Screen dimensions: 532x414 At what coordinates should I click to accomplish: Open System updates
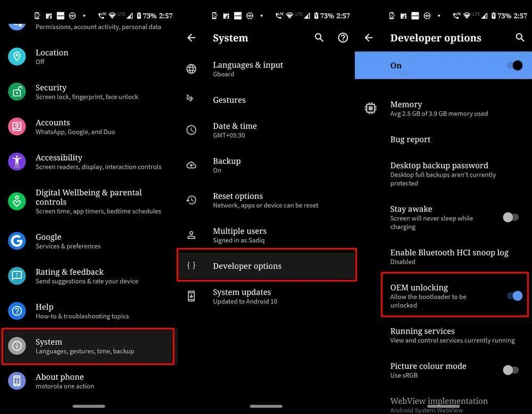(x=267, y=296)
